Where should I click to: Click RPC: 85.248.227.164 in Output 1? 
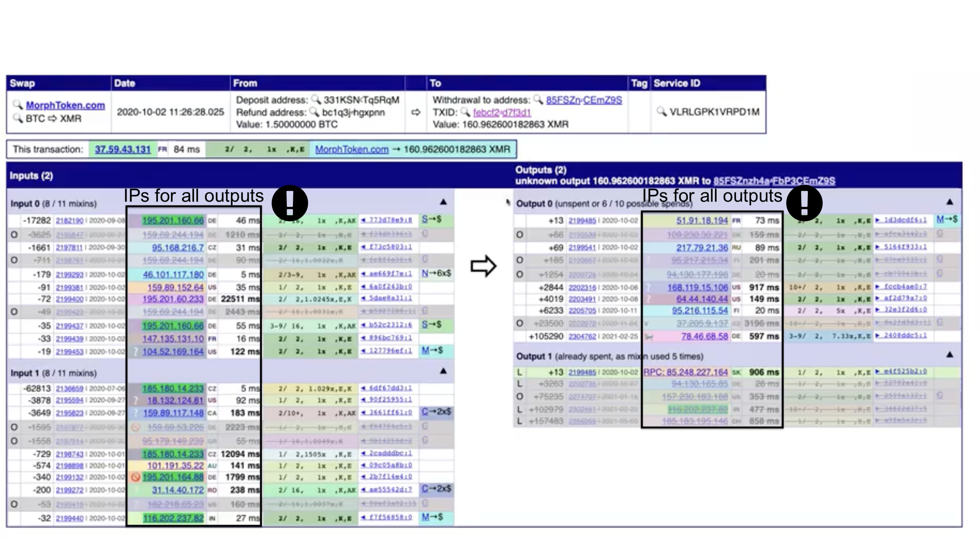[x=685, y=372]
